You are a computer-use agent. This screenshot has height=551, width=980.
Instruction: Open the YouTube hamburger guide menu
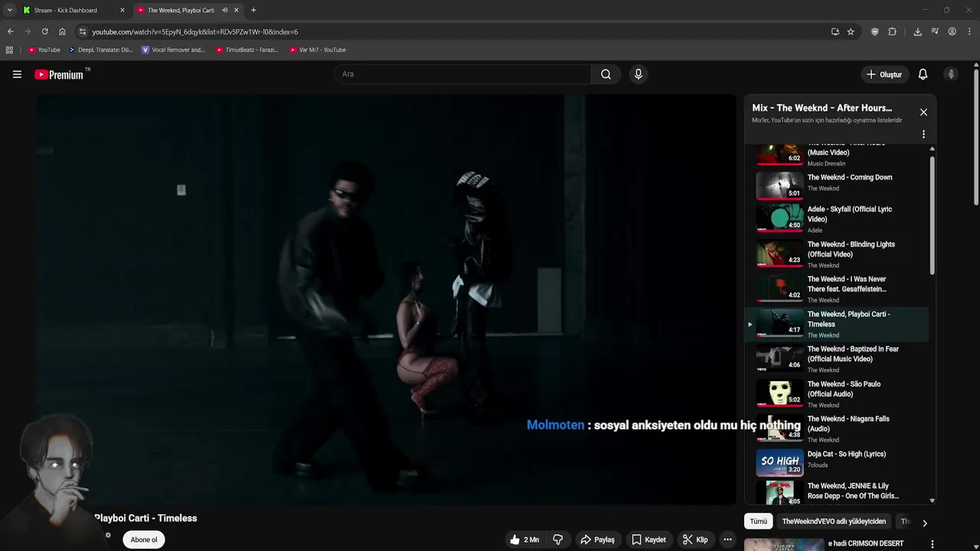[17, 74]
